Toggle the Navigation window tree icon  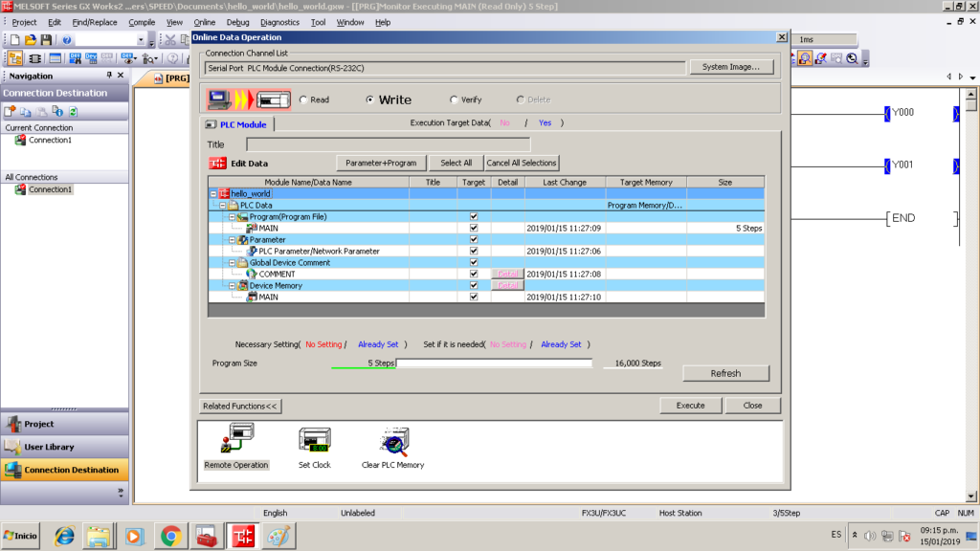point(15,58)
